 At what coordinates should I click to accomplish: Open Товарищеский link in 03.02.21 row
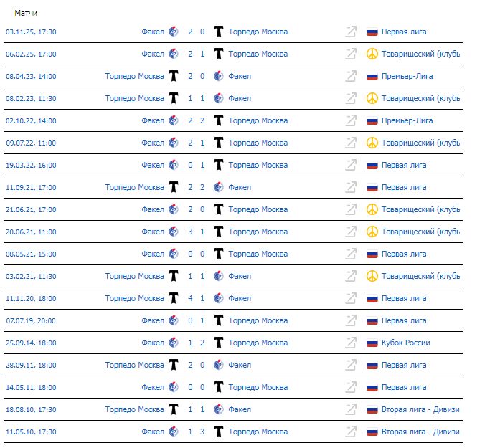pyautogui.click(x=420, y=276)
